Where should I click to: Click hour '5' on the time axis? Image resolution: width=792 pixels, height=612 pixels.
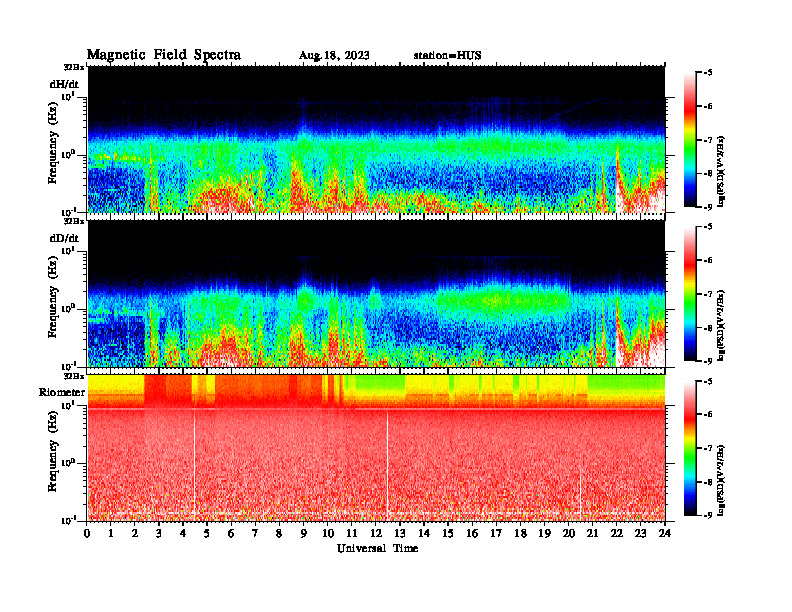(x=207, y=533)
